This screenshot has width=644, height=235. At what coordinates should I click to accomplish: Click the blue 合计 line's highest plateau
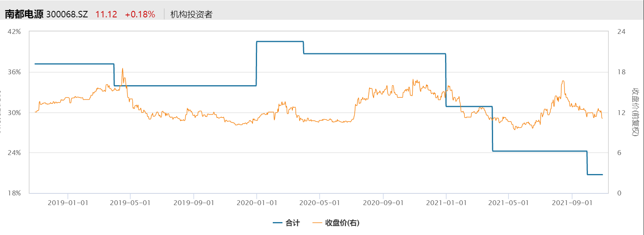pyautogui.click(x=280, y=42)
